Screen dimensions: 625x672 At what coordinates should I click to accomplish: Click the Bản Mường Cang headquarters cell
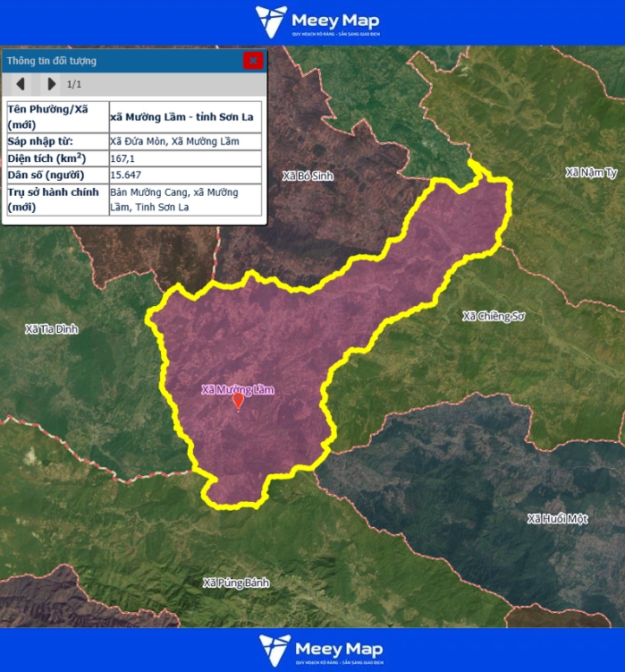coord(185,200)
